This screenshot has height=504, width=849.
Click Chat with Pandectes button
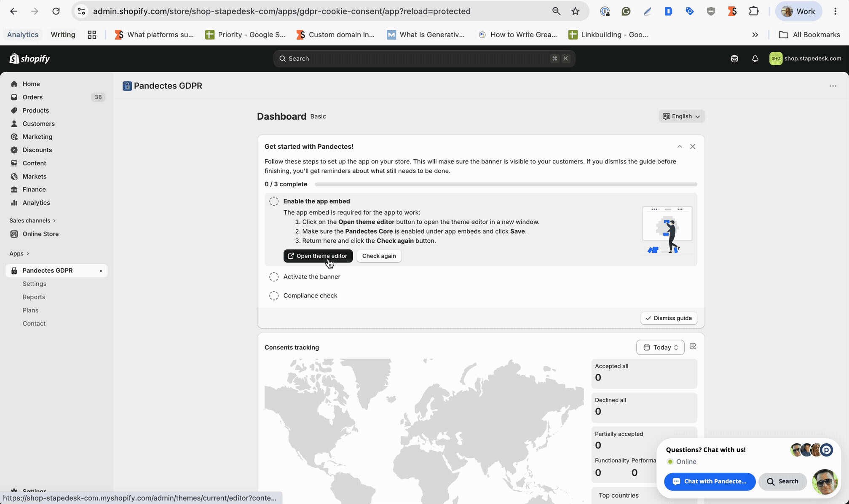pyautogui.click(x=710, y=482)
